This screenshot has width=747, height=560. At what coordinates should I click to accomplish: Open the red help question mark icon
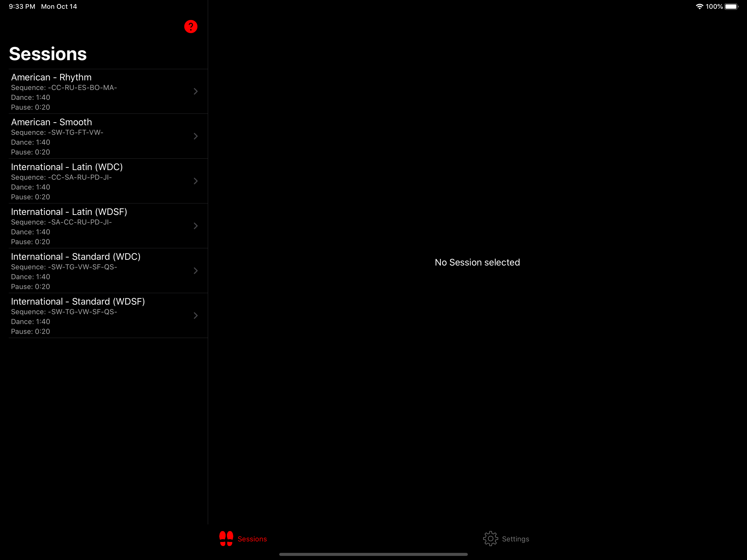click(191, 27)
